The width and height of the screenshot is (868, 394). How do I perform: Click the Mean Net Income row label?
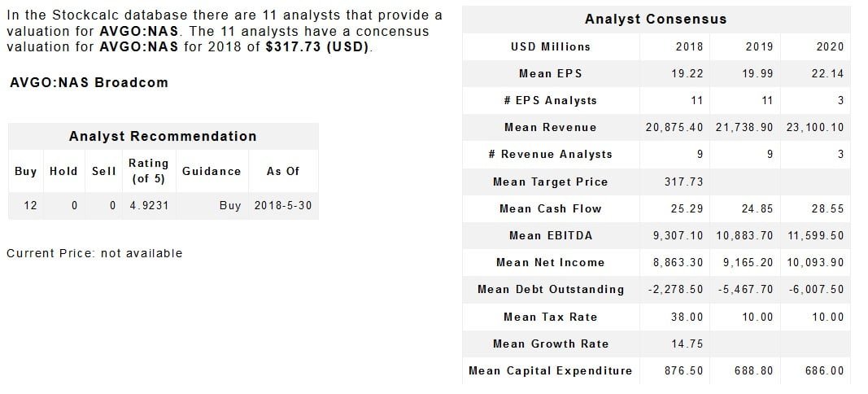[550, 262]
